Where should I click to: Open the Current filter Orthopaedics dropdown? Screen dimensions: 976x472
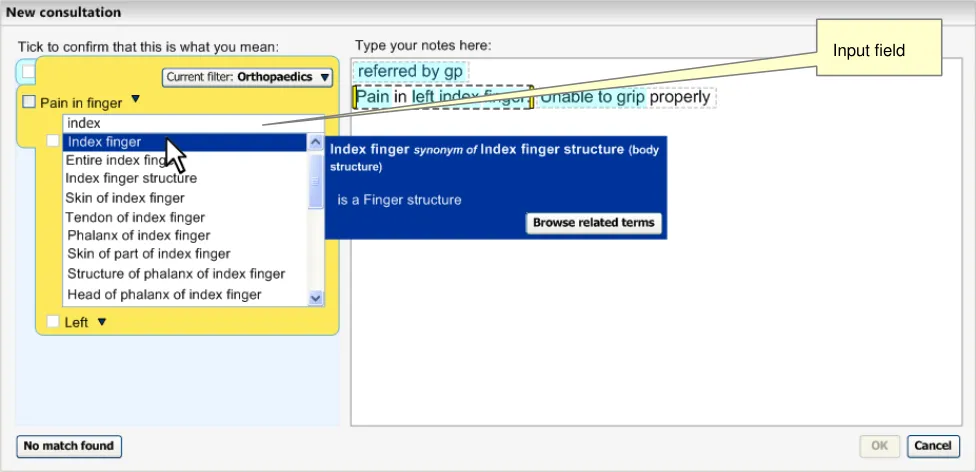[247, 77]
